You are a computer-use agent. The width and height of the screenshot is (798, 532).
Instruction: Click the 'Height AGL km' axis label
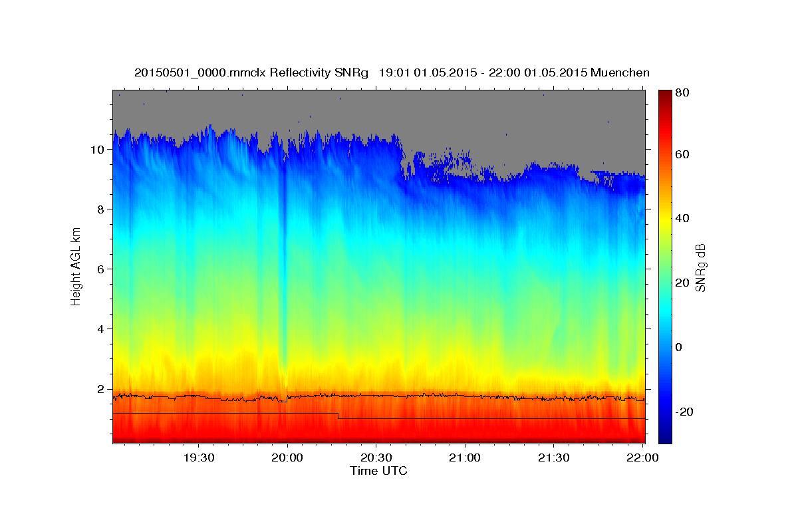click(x=76, y=266)
